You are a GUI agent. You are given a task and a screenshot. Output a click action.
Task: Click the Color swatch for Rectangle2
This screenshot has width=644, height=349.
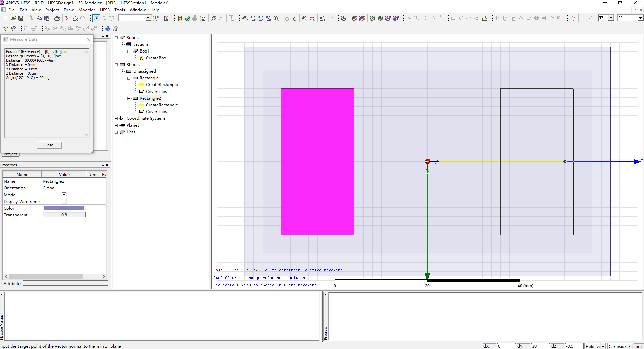click(64, 208)
